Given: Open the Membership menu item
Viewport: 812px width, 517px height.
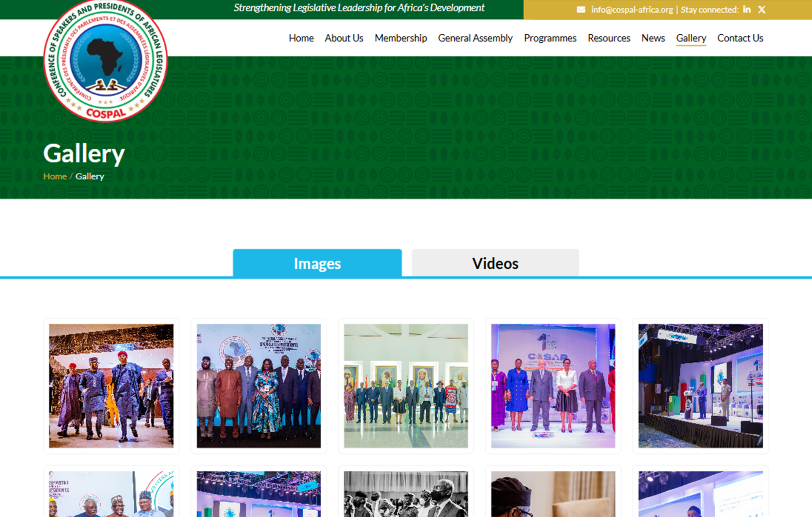Looking at the screenshot, I should [x=401, y=38].
